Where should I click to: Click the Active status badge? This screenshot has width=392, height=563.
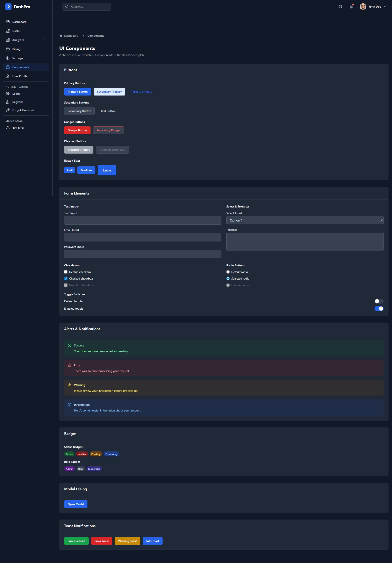click(x=69, y=454)
